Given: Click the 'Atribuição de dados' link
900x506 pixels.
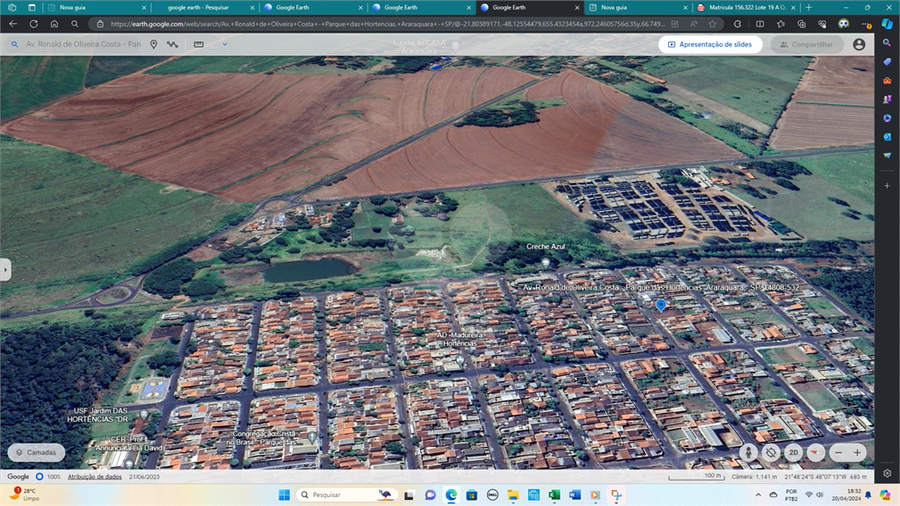Looking at the screenshot, I should tap(94, 477).
